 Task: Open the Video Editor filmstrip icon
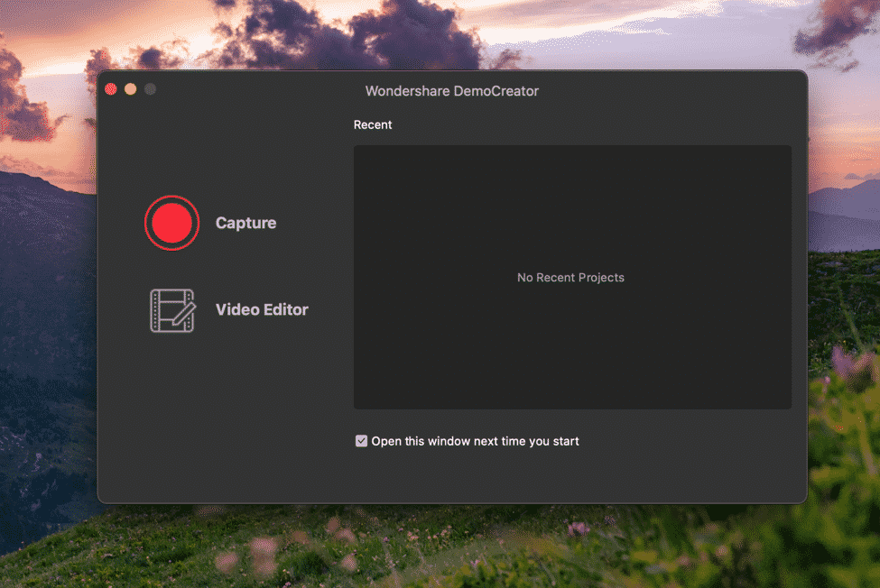point(171,310)
